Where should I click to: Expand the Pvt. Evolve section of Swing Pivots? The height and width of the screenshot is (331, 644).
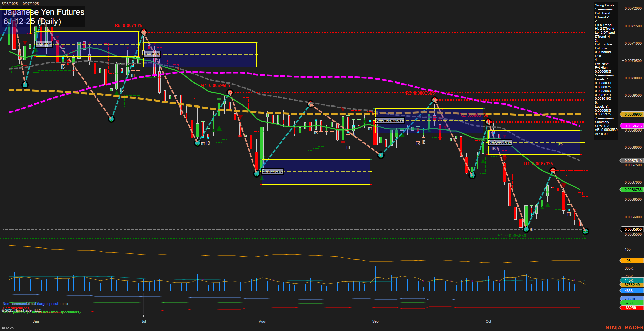(603, 44)
